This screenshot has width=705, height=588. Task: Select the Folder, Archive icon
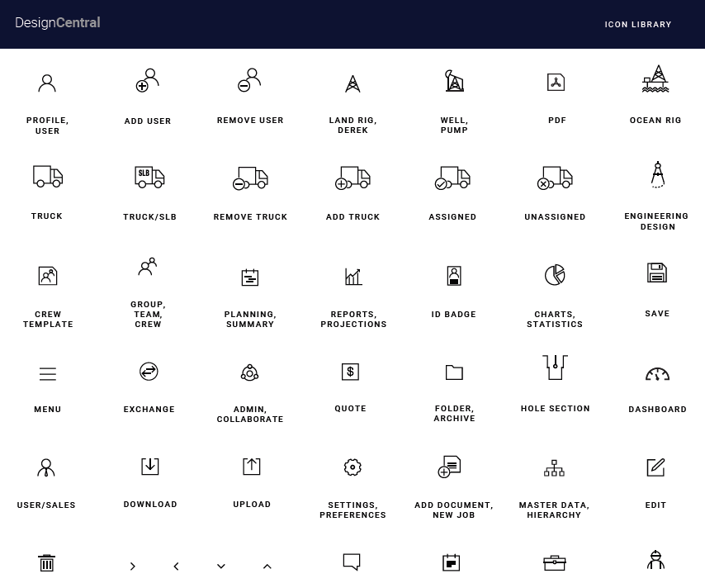click(x=454, y=372)
